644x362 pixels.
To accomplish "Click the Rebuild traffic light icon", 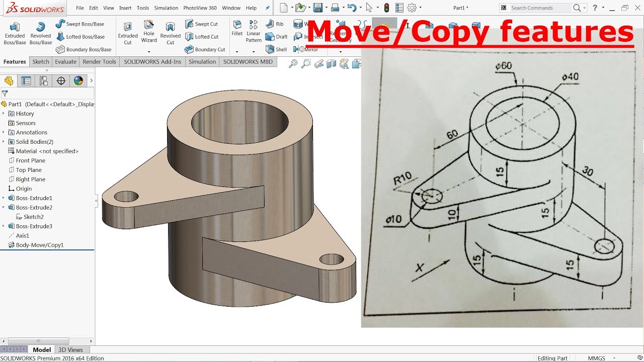I will [386, 8].
